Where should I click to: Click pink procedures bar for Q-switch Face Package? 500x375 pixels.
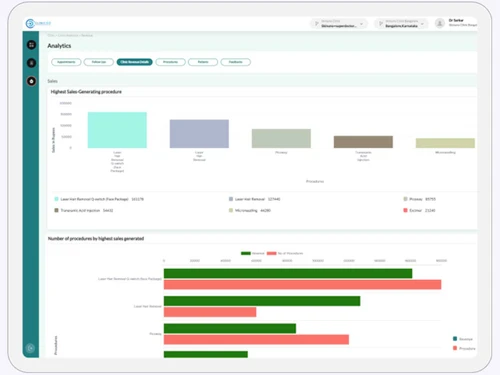point(302,285)
